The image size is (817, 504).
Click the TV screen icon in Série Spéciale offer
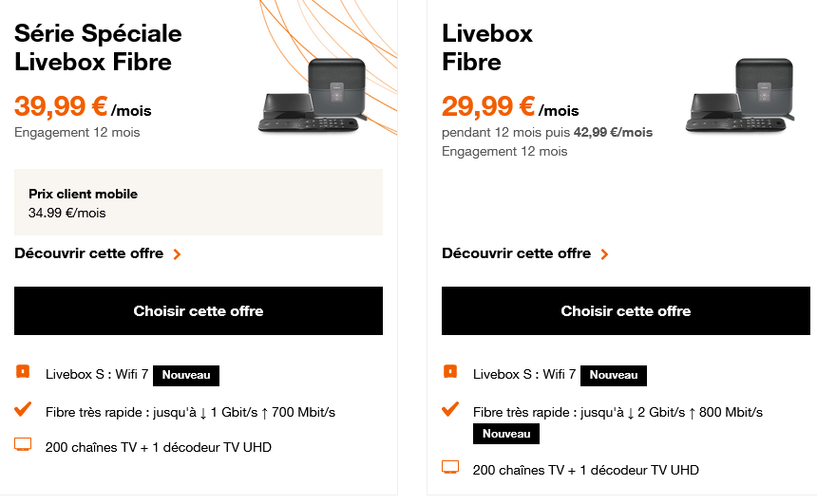click(24, 444)
